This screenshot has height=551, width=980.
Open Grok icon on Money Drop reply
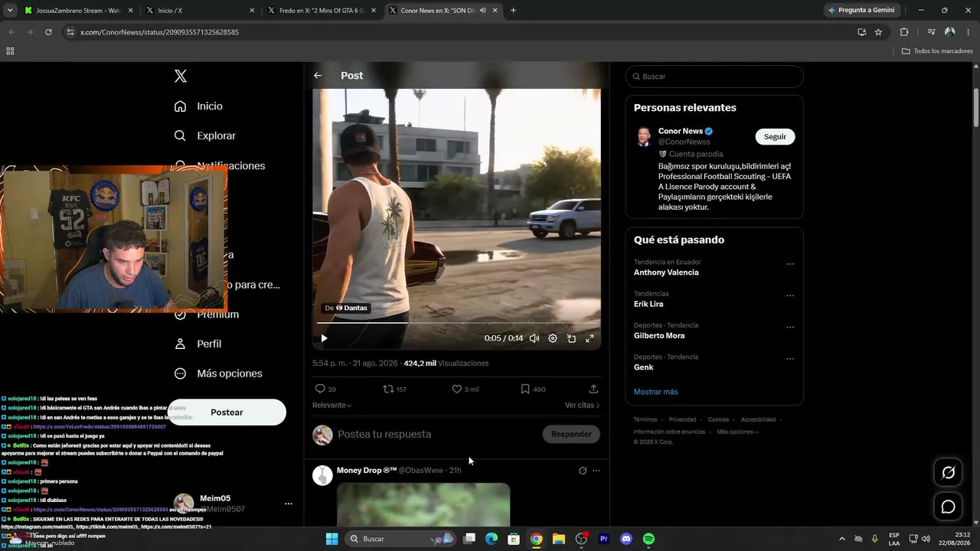(583, 471)
